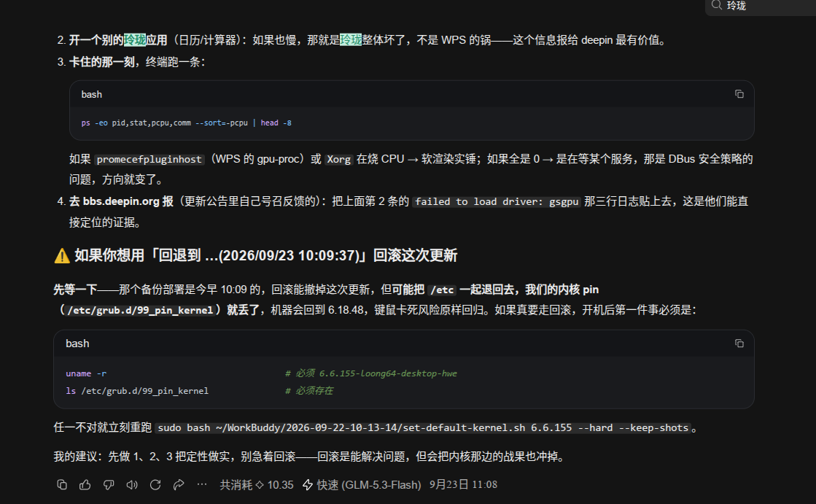This screenshot has height=504, width=816.
Task: Click the inline code Xorg
Action: click(338, 159)
